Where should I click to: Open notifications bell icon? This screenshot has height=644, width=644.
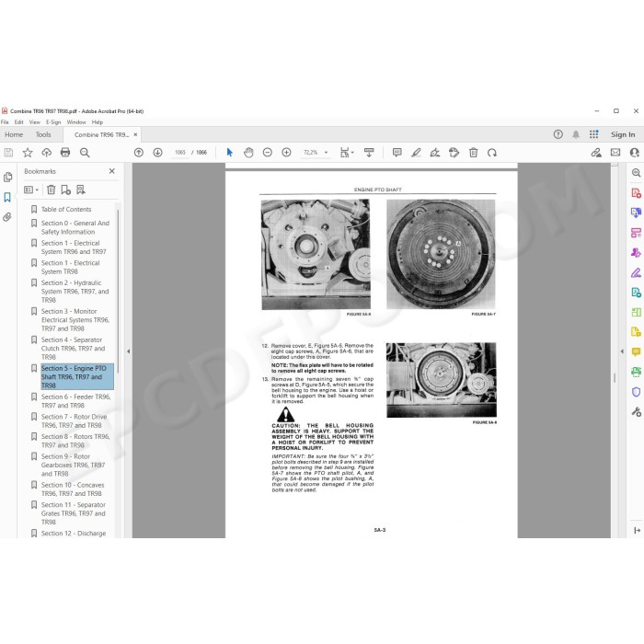click(x=576, y=134)
